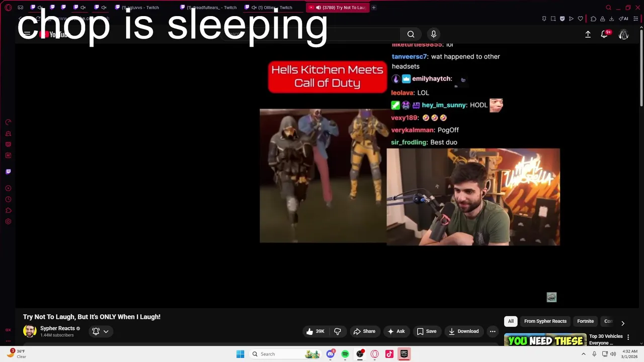Open a new browser tab
The width and height of the screenshot is (644, 362).
(374, 8)
